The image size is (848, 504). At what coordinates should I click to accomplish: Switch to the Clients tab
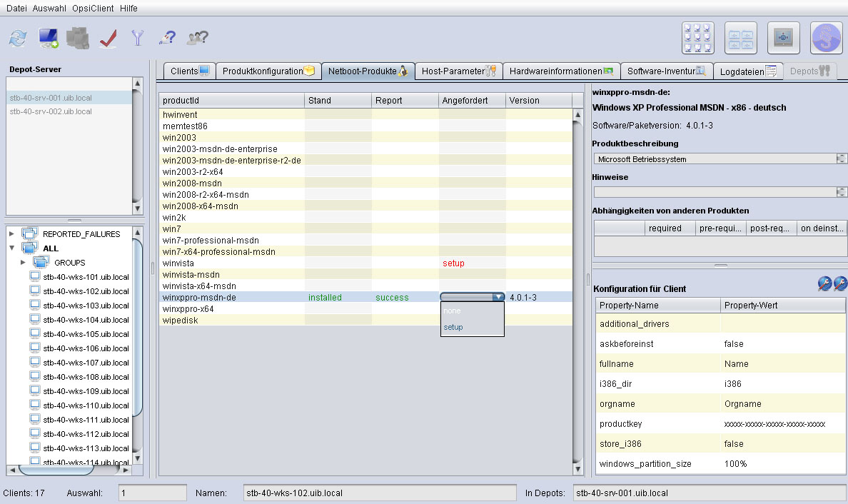[x=189, y=71]
